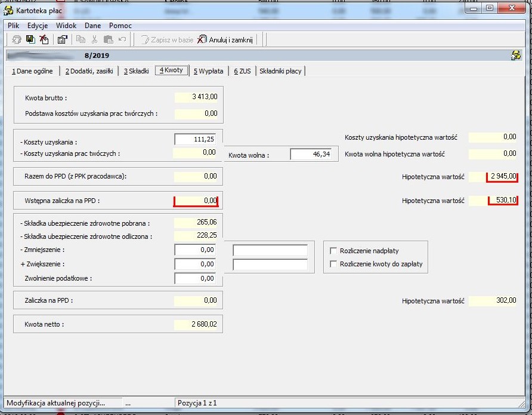This screenshot has width=532, height=415.
Task: Open the properties form toolbar icon
Action: tap(63, 39)
